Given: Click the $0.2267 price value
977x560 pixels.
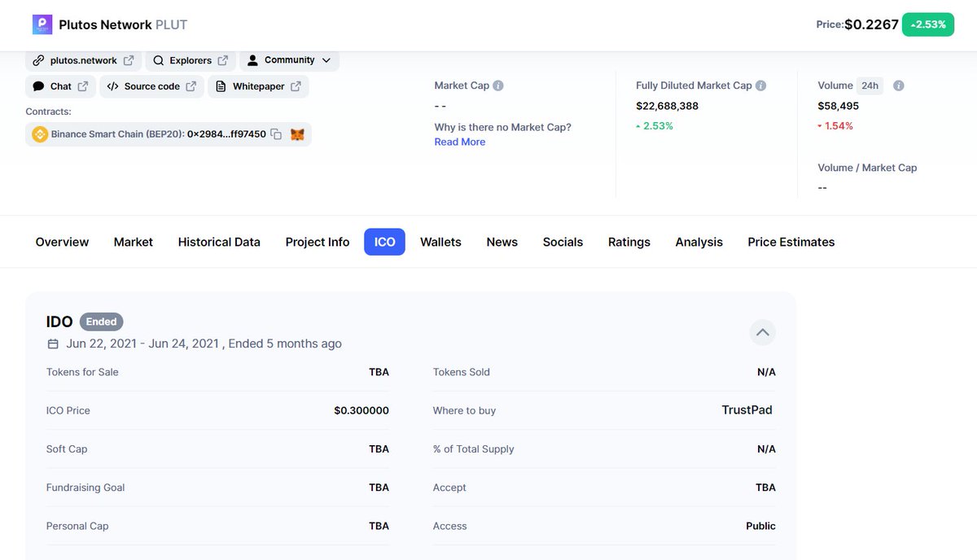Looking at the screenshot, I should click(871, 24).
